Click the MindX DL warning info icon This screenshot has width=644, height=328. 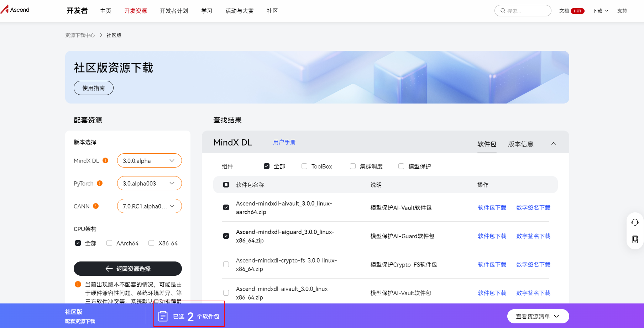pos(105,160)
